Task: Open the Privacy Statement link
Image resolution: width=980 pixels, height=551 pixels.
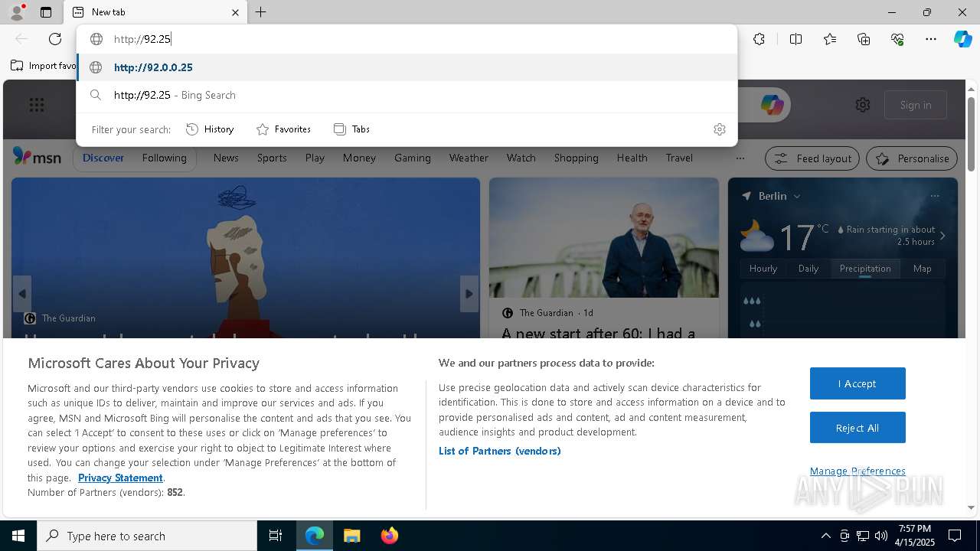Action: point(120,478)
